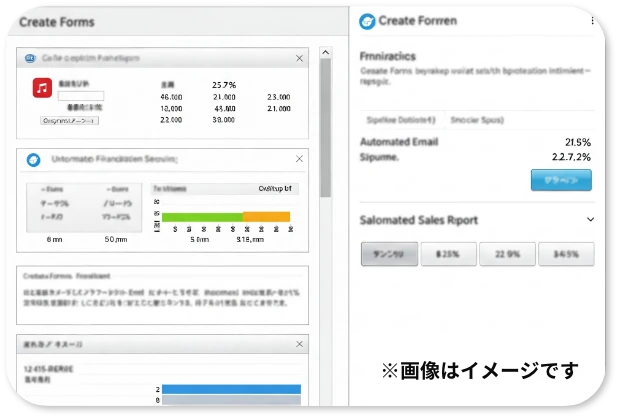Click the scroll-up arrow on the left pane scrollbar
This screenshot has height=418, width=618.
coord(325,49)
